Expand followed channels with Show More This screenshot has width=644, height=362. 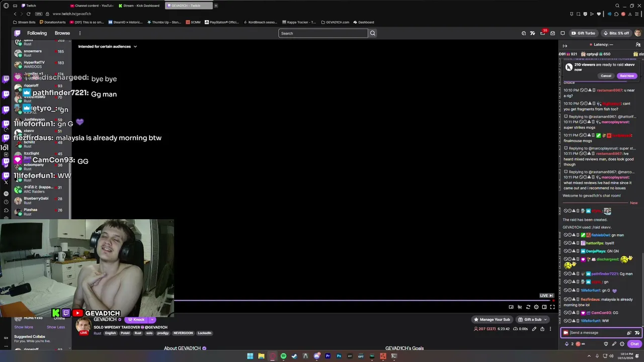(x=24, y=327)
